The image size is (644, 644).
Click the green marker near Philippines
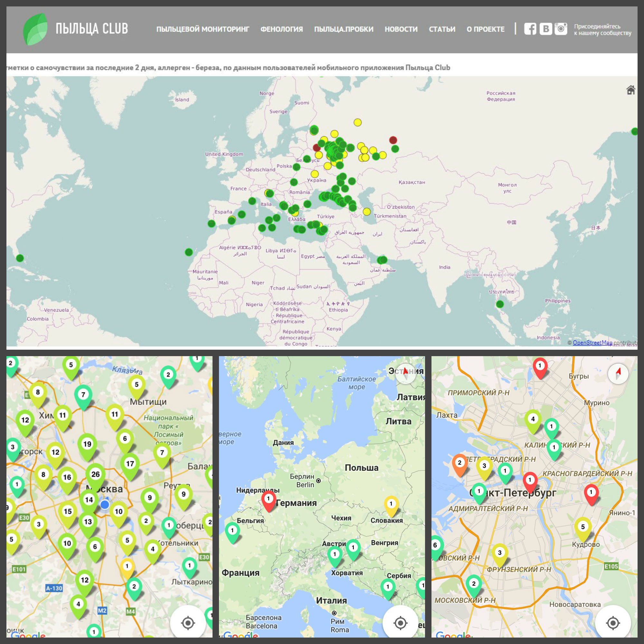(x=500, y=304)
